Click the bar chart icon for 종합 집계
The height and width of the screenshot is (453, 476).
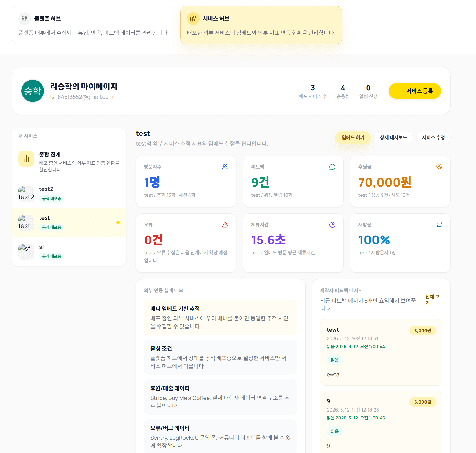pos(26,159)
